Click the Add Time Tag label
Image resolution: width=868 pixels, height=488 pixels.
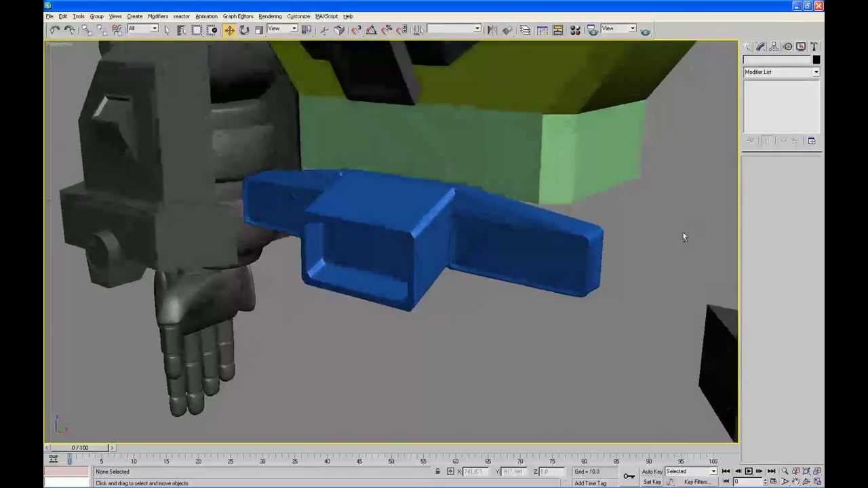click(591, 483)
